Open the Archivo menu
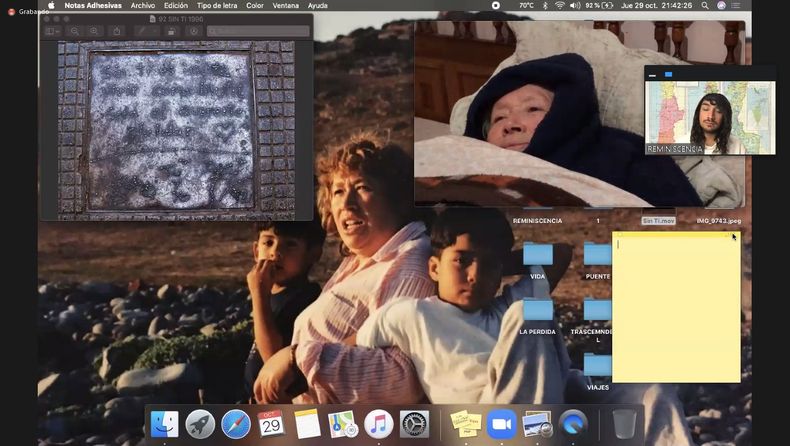Viewport: 790px width, 446px height. click(142, 5)
